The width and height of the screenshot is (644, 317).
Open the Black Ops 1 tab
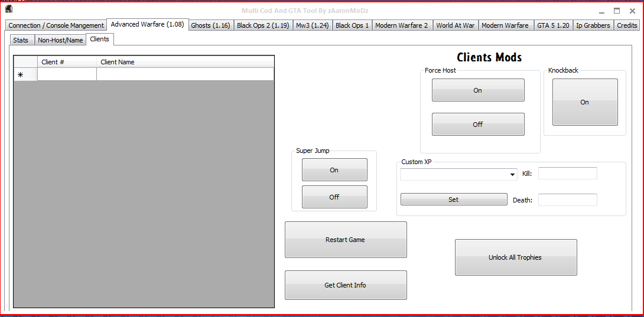click(x=352, y=25)
